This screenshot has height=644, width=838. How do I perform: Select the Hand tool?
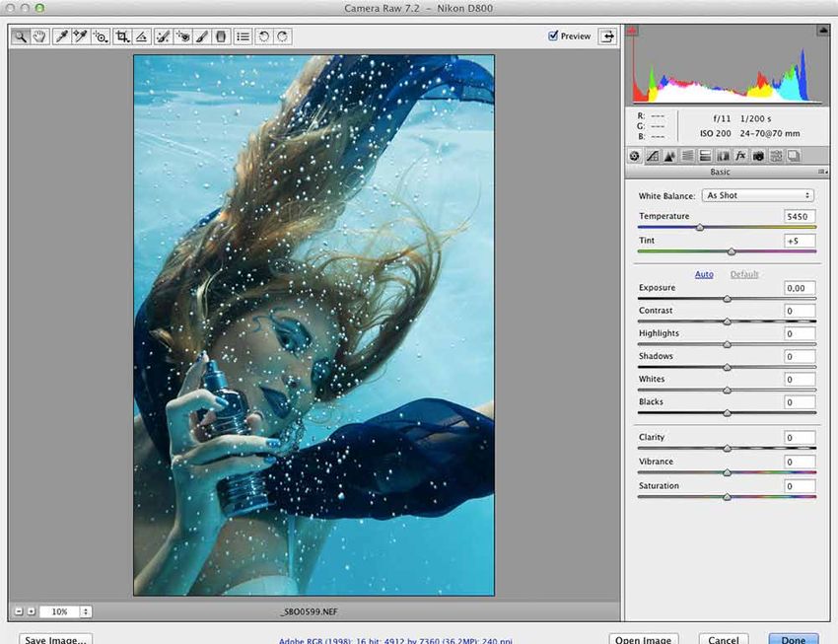pyautogui.click(x=39, y=36)
